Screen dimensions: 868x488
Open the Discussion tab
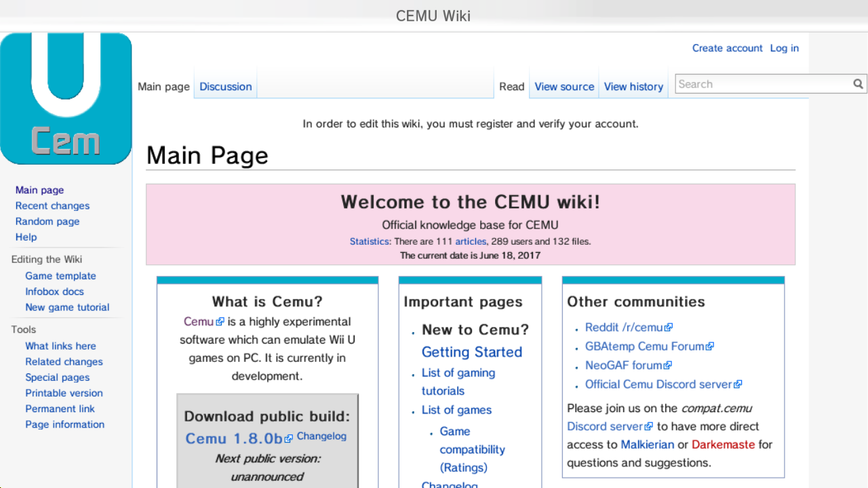tap(225, 87)
